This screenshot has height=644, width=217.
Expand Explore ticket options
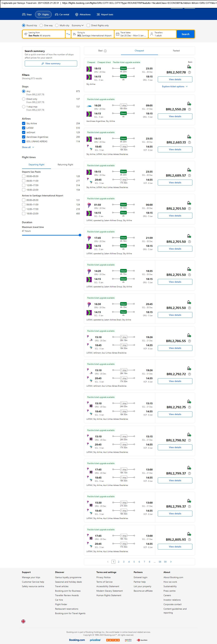175,86
